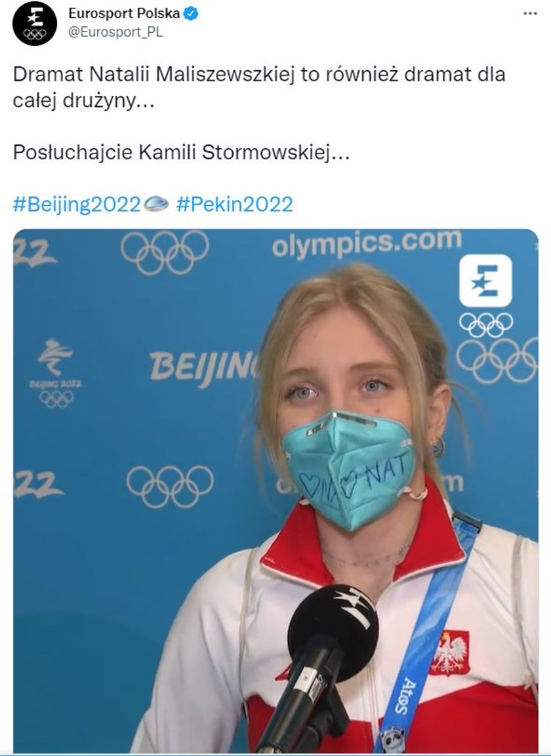Click the tweet text about Natalia Maliszewska
Screen dimensions: 551x756
tap(259, 88)
